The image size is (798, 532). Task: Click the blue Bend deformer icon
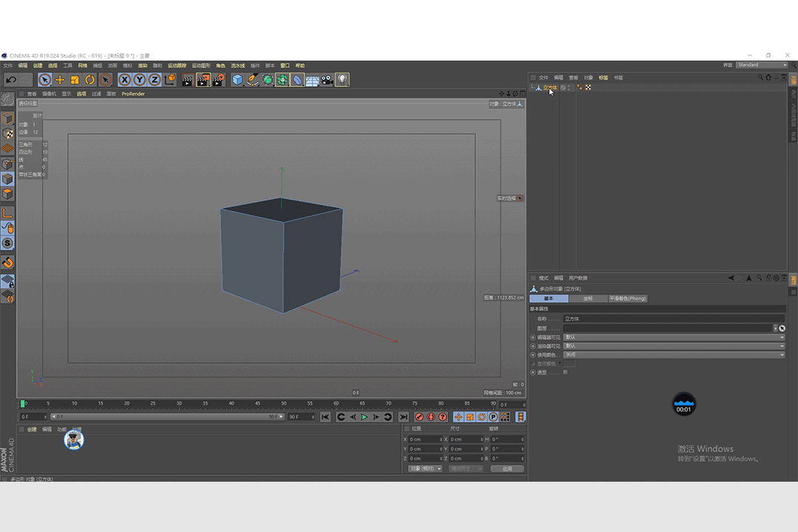pyautogui.click(x=297, y=80)
